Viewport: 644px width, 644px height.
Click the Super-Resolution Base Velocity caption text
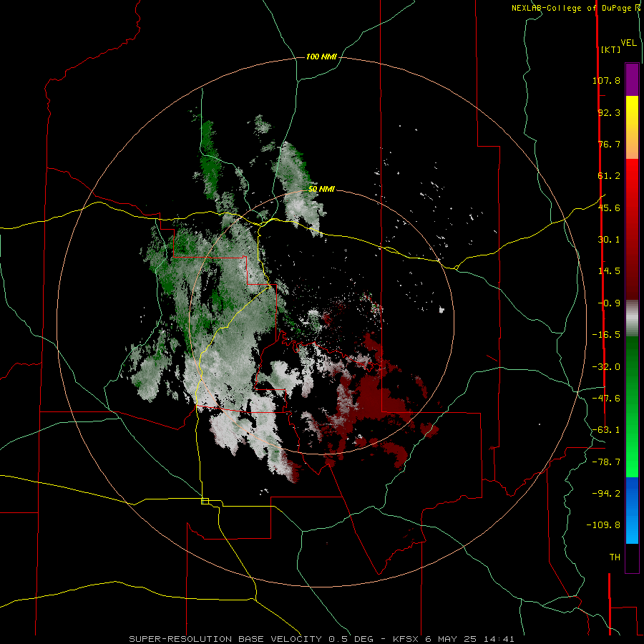321,639
